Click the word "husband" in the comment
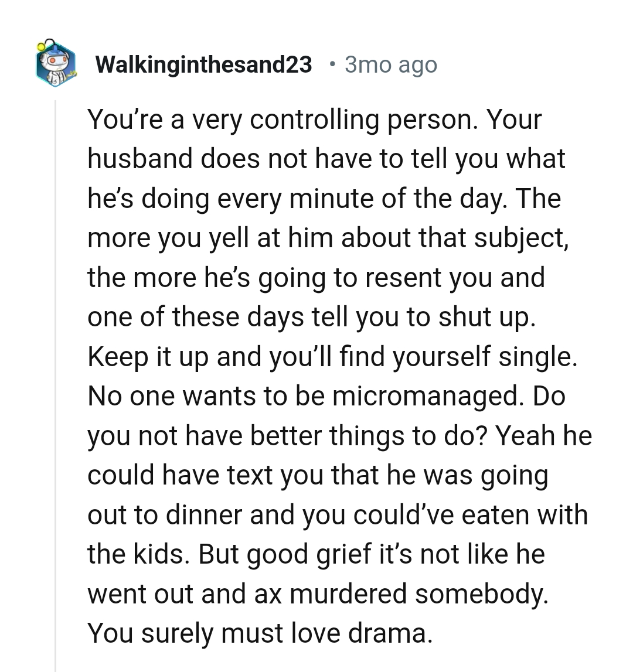Viewport: 633px width, 672px height. (x=141, y=159)
